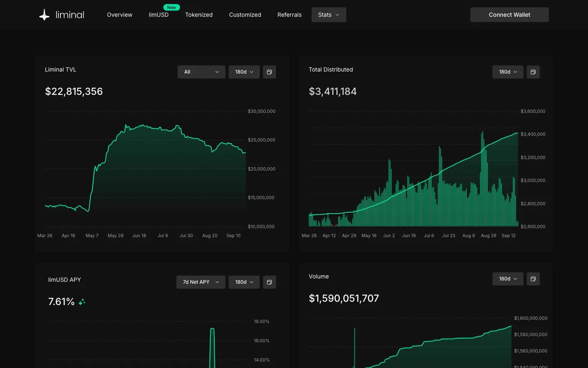Click the Aug 26 date label
Image resolution: width=588 pixels, height=368 pixels.
tap(489, 236)
